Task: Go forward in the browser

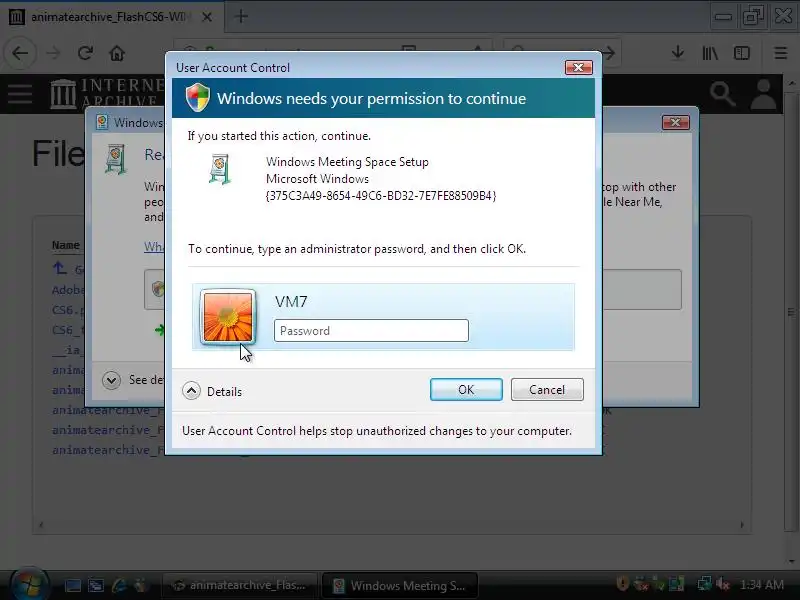Action: pyautogui.click(x=53, y=53)
